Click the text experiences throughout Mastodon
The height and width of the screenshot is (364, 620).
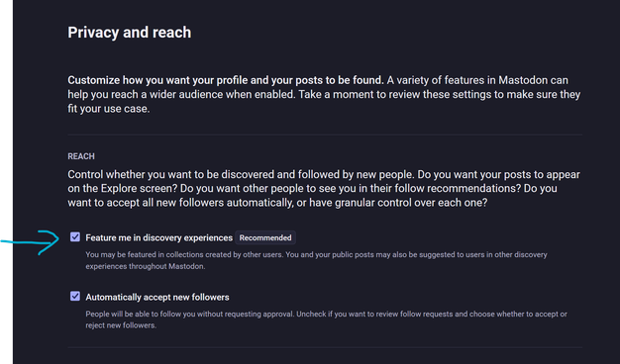click(146, 266)
